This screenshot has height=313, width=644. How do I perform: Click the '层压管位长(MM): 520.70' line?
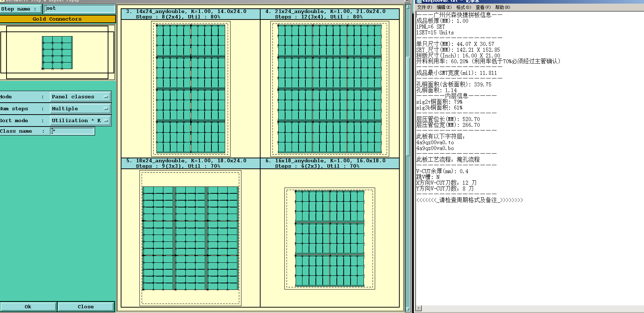(448, 119)
